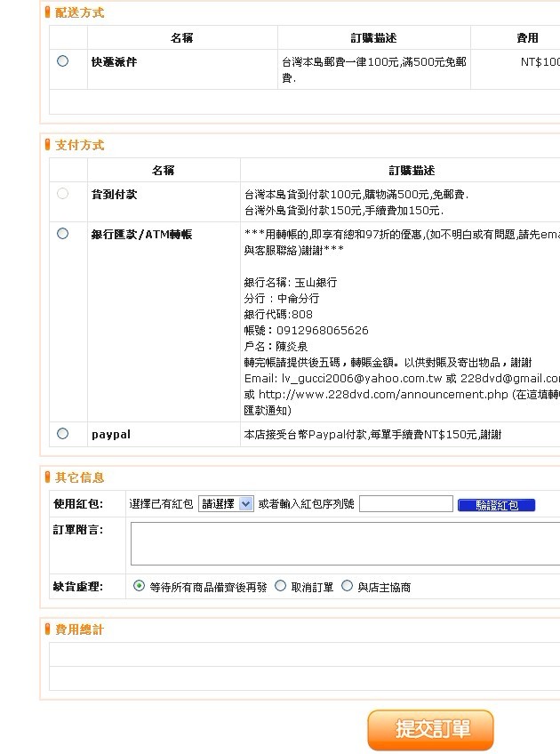The image size is (560, 754).
Task: Click the 快遞派件 shipping name label
Action: point(114,62)
